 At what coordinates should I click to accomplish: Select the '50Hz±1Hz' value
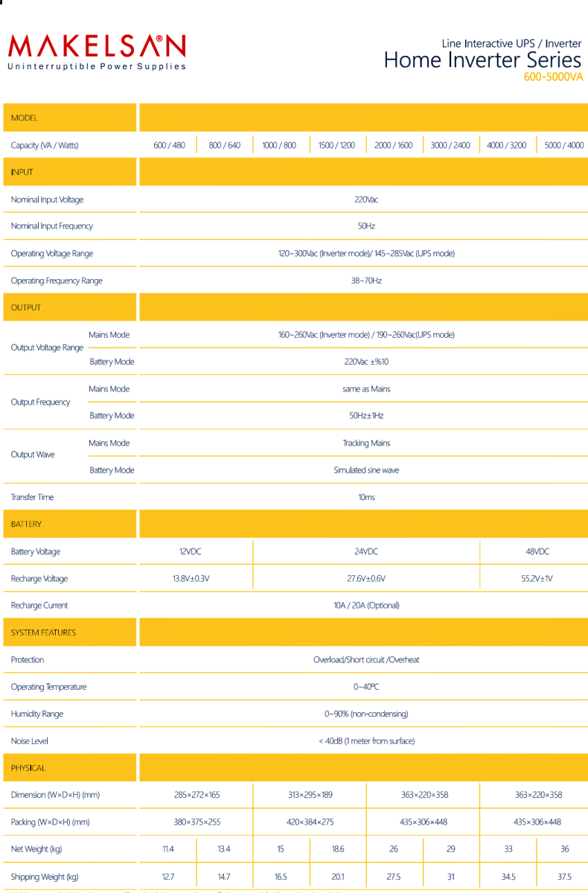point(366,416)
